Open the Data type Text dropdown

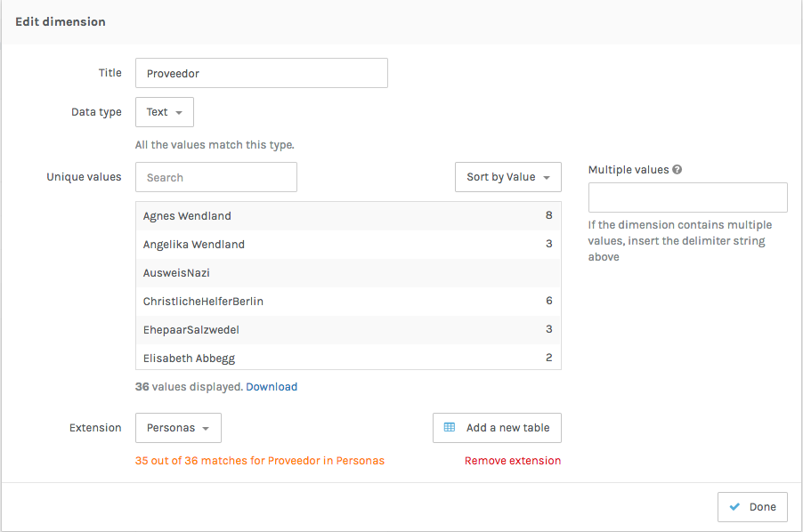(x=165, y=112)
